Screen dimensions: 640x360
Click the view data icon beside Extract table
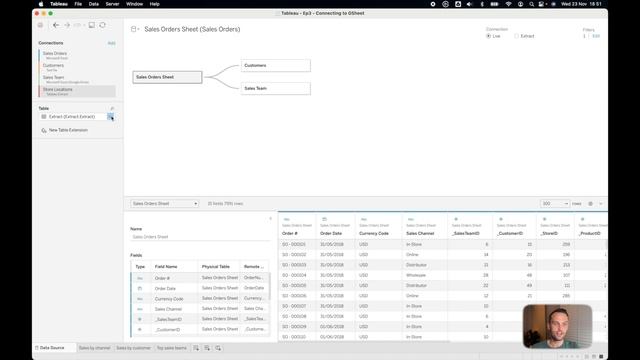tap(111, 117)
